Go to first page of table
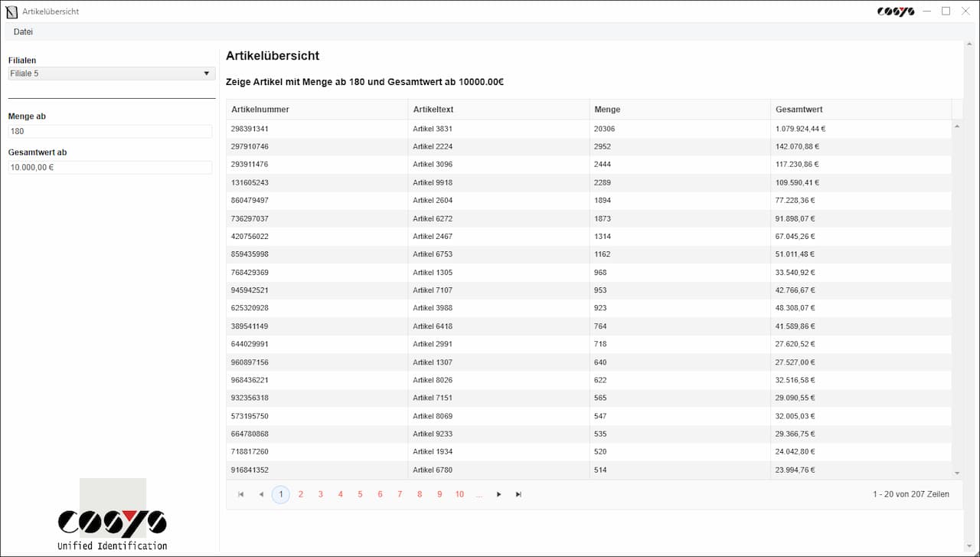980x557 pixels. click(x=241, y=495)
